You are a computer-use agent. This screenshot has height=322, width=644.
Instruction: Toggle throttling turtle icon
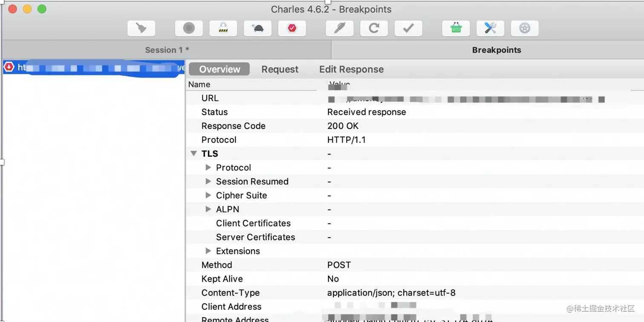258,28
